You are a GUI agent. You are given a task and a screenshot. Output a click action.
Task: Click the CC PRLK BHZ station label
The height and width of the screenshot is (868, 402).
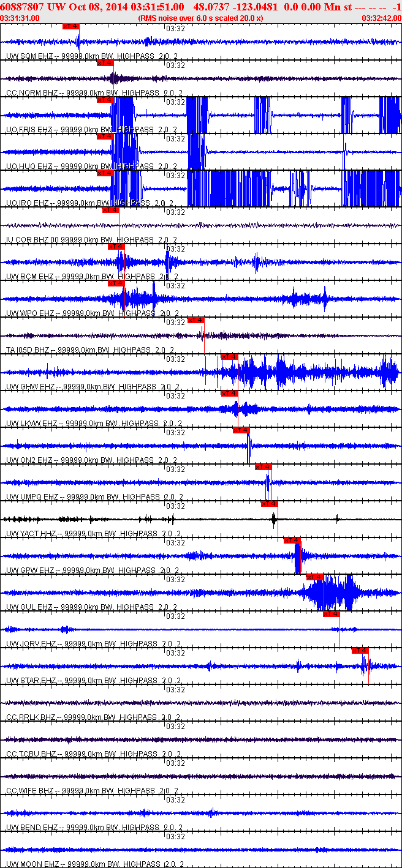point(31,717)
